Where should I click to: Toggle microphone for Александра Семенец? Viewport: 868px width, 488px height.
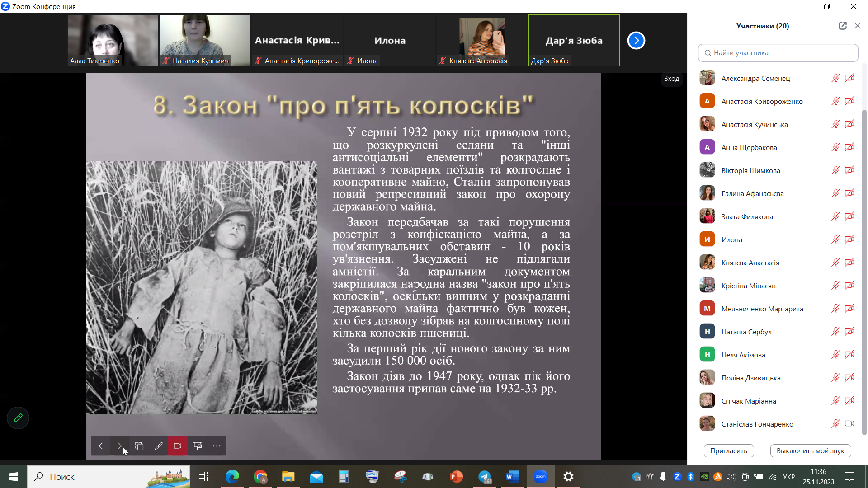835,78
